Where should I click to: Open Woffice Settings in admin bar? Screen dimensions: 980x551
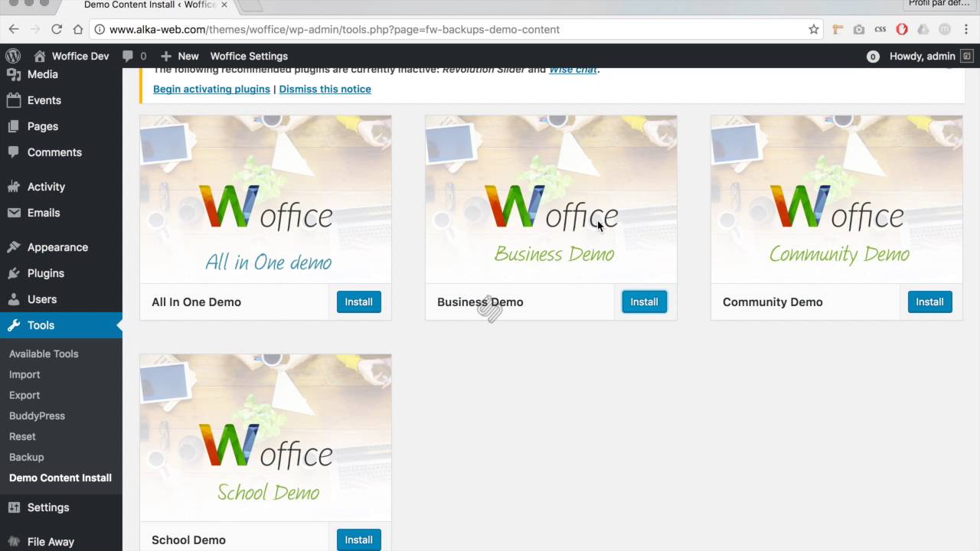(249, 56)
